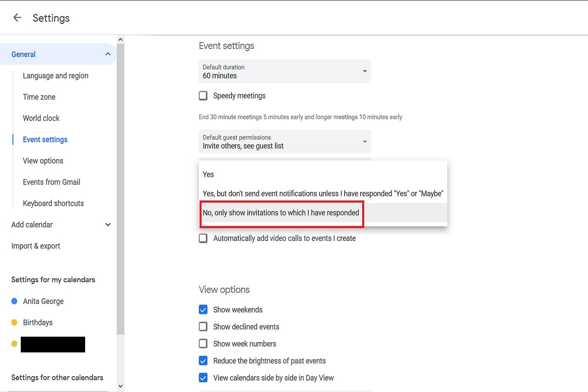
Task: Expand the Add calendar chevron
Action: [108, 225]
